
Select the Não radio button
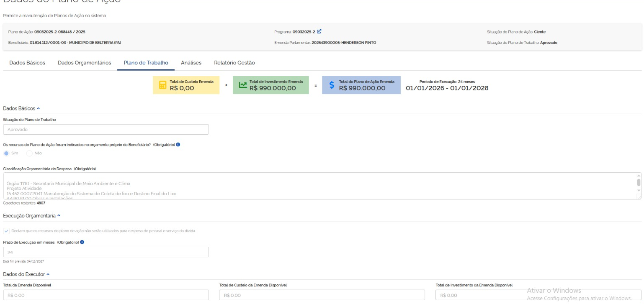(x=29, y=153)
